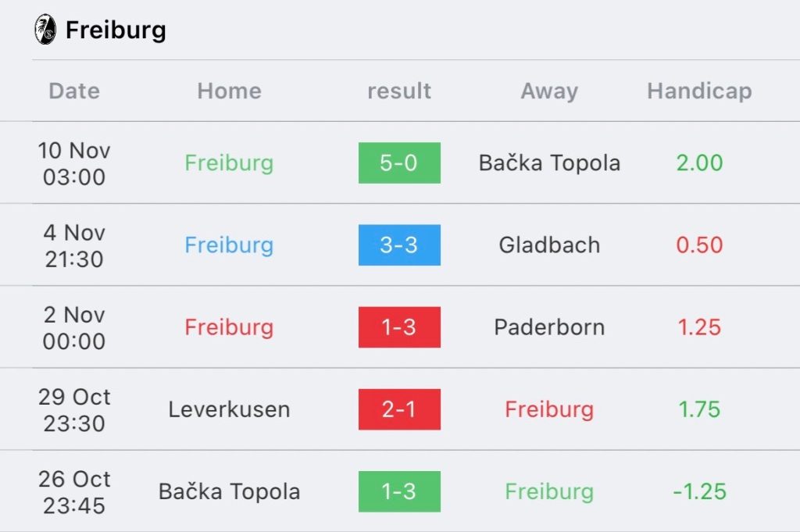This screenshot has height=532, width=800.
Task: Select Leverkusen home team name
Action: coord(229,409)
